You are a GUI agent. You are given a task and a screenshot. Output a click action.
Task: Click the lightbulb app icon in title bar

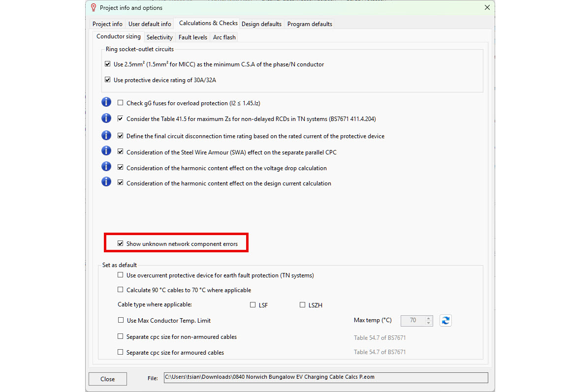[93, 7]
